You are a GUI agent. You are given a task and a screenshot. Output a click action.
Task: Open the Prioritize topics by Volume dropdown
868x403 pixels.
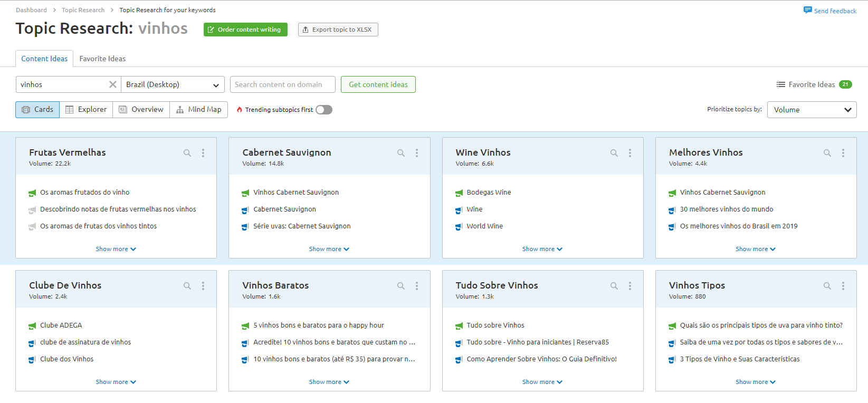(x=812, y=110)
